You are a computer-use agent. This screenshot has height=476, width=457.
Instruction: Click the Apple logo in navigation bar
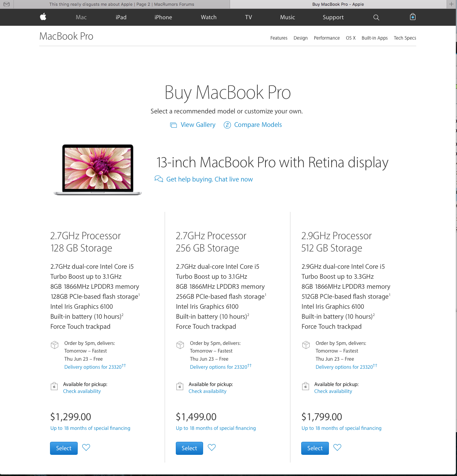(43, 17)
